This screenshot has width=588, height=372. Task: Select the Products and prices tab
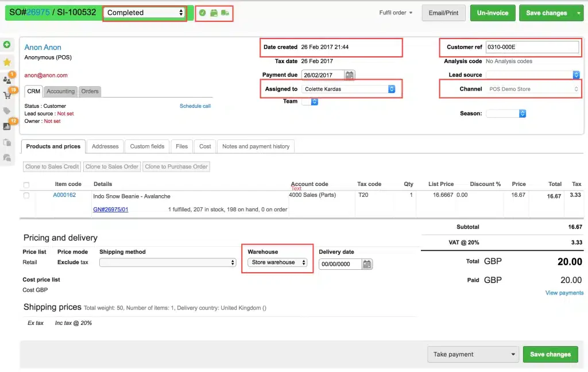(53, 146)
